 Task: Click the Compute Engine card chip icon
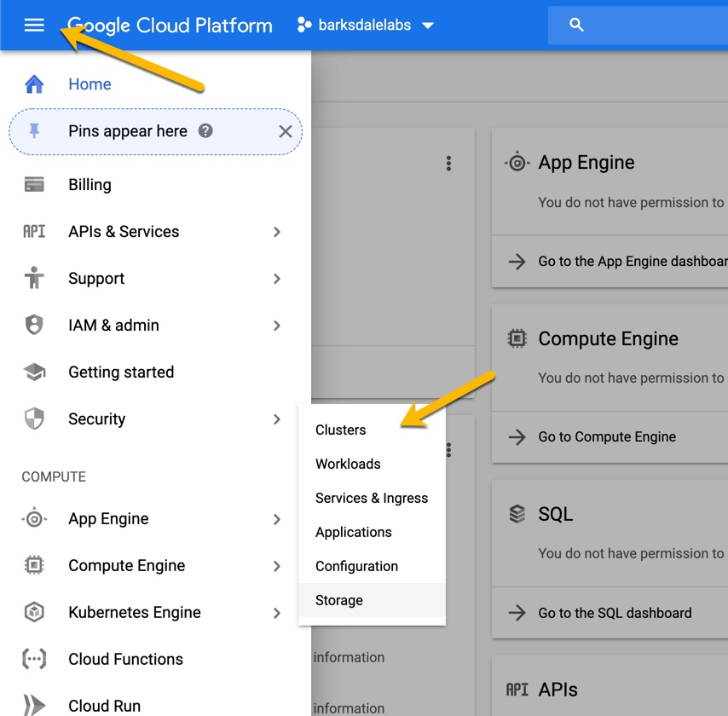click(x=517, y=338)
